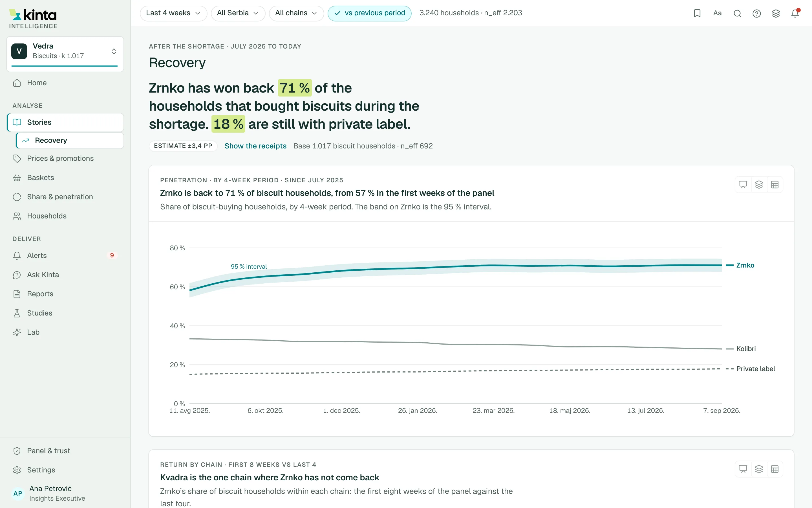Click the highlighted 71 % figure

click(x=295, y=88)
